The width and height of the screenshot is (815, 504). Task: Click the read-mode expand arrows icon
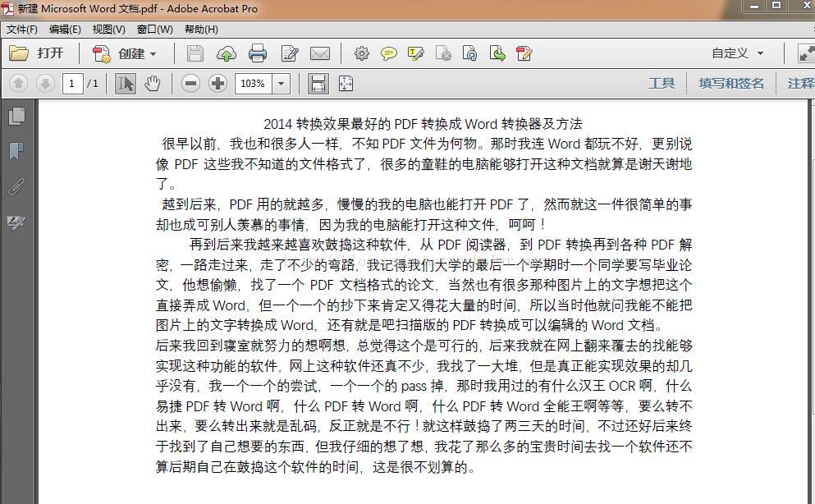pyautogui.click(x=806, y=53)
